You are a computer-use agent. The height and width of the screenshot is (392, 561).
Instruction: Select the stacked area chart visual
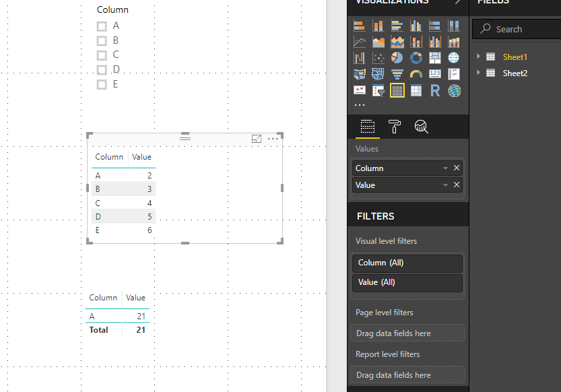point(397,42)
